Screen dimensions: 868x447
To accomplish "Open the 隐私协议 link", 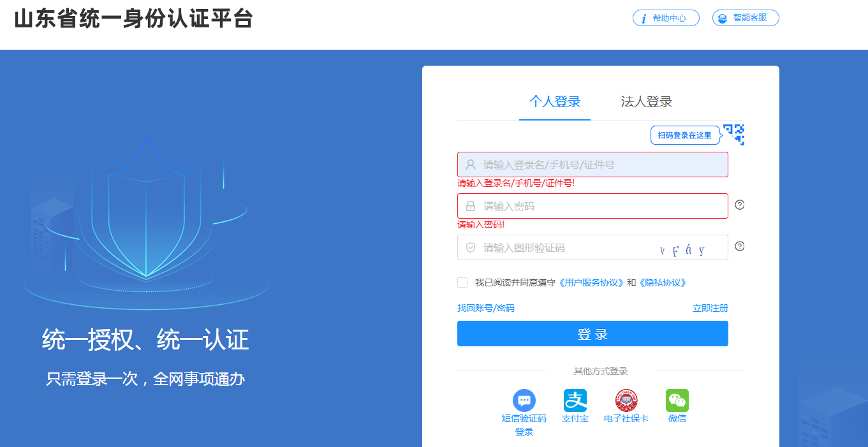I will tap(663, 282).
